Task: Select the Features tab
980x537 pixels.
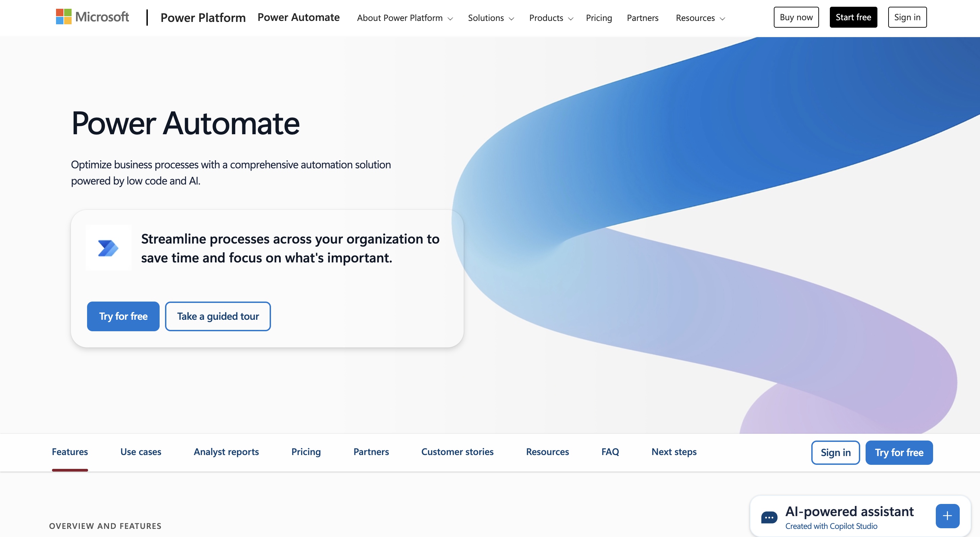Action: tap(70, 452)
